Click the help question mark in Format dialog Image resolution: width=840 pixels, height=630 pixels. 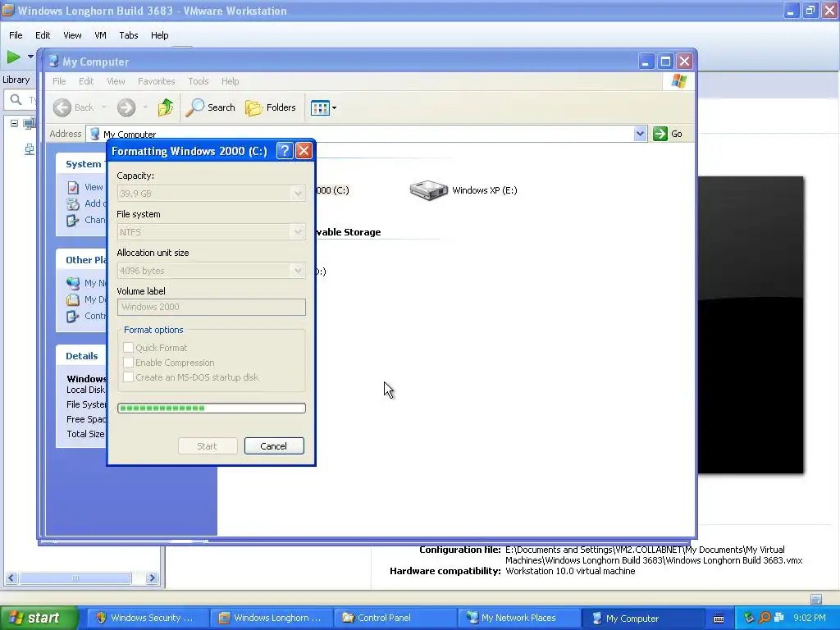coord(285,151)
